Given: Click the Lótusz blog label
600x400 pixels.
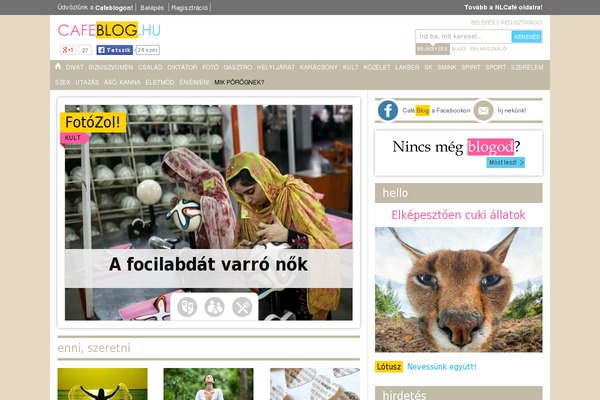Looking at the screenshot, I should click(x=389, y=367).
